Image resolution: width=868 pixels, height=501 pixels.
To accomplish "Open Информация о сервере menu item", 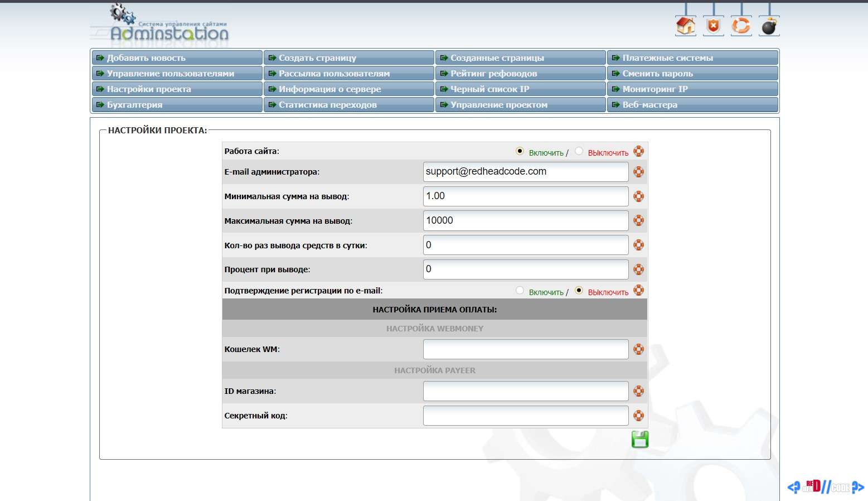I will tap(349, 89).
